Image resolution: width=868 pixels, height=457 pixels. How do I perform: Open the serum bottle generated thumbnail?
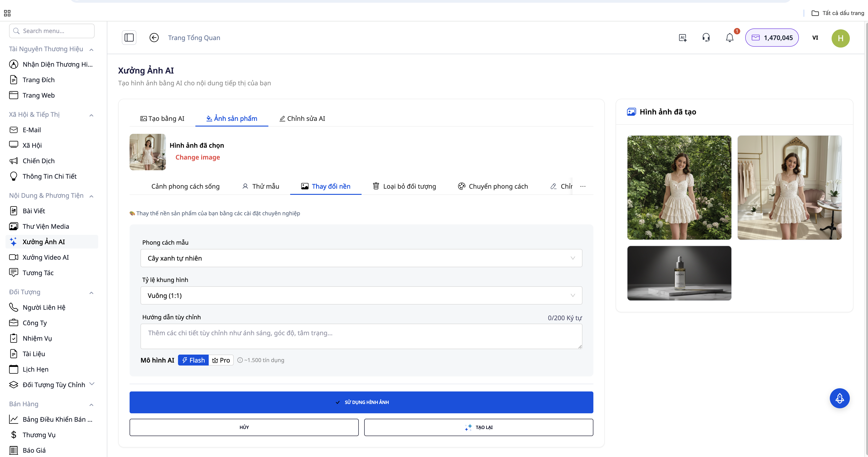coord(679,273)
